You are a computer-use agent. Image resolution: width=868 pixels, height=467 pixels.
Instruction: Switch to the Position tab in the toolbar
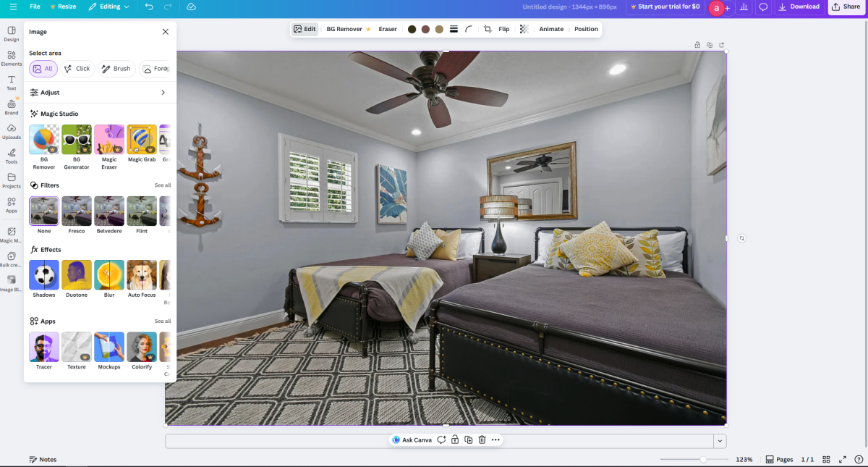point(586,29)
